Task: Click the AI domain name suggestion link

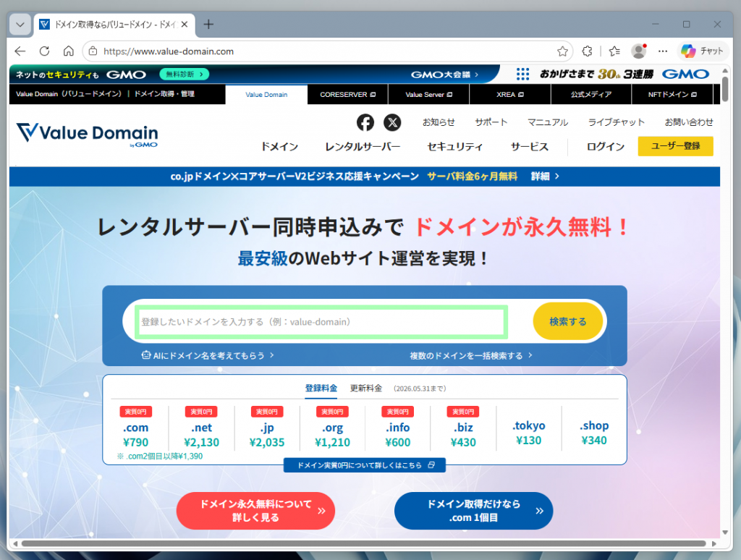Action: pos(208,355)
